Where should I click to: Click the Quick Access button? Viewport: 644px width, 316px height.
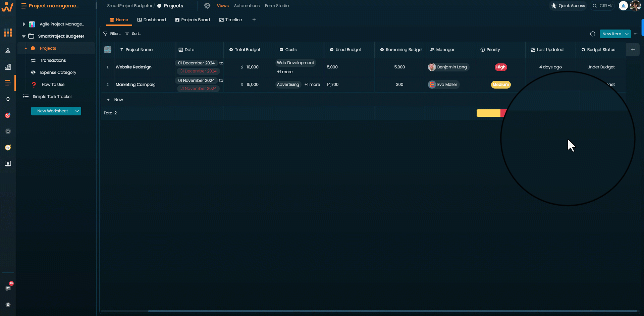tap(568, 6)
